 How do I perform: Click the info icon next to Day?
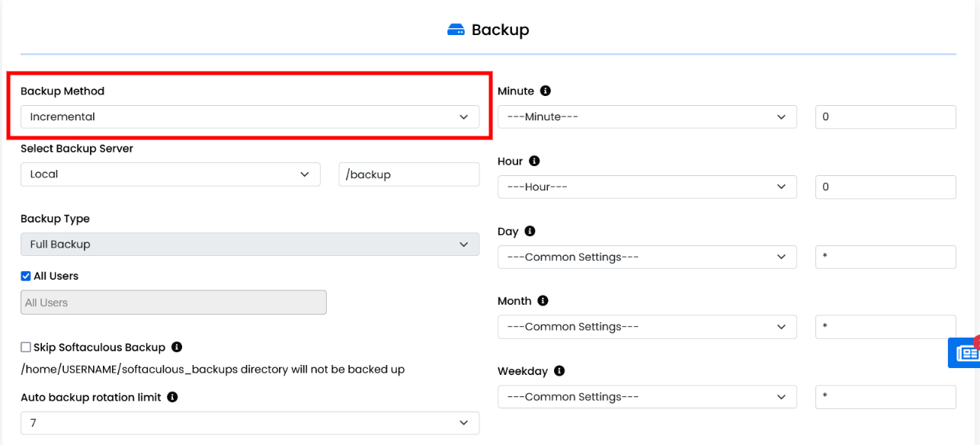[x=530, y=231]
